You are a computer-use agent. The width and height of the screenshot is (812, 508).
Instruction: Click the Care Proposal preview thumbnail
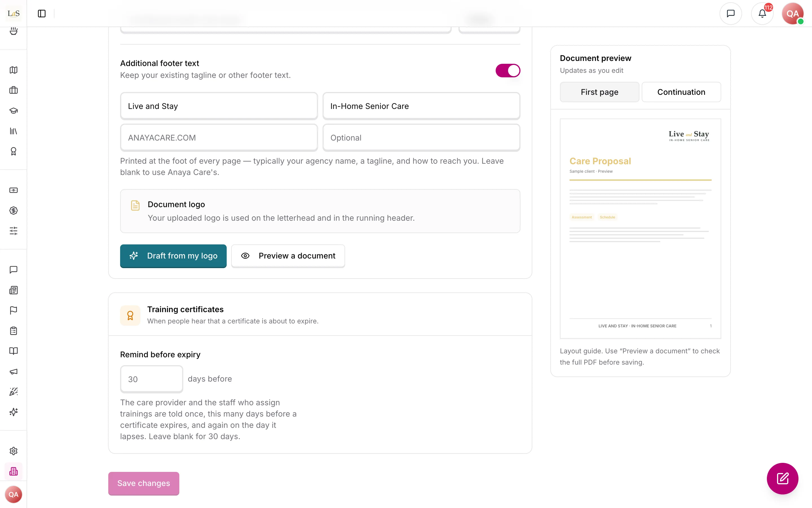coord(640,229)
